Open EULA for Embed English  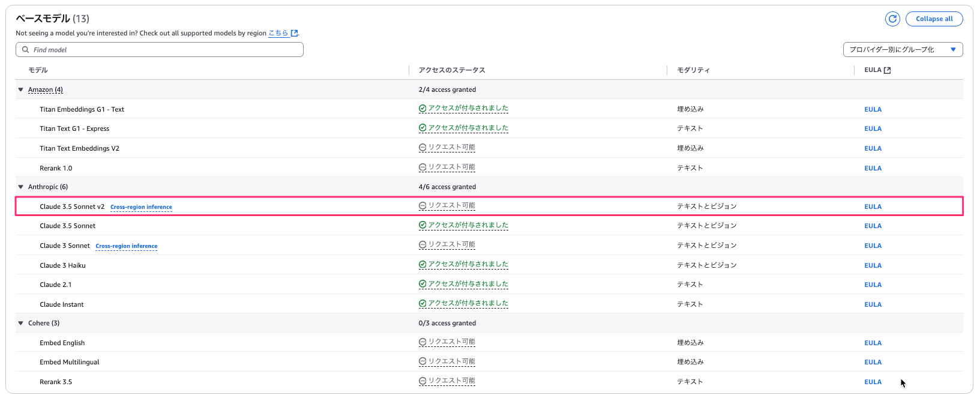coord(873,343)
